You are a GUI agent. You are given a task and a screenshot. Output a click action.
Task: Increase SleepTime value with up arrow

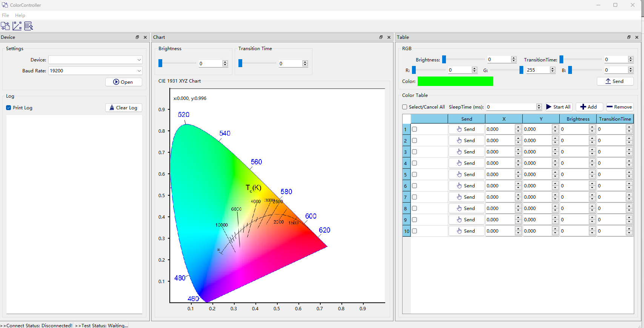pyautogui.click(x=539, y=106)
